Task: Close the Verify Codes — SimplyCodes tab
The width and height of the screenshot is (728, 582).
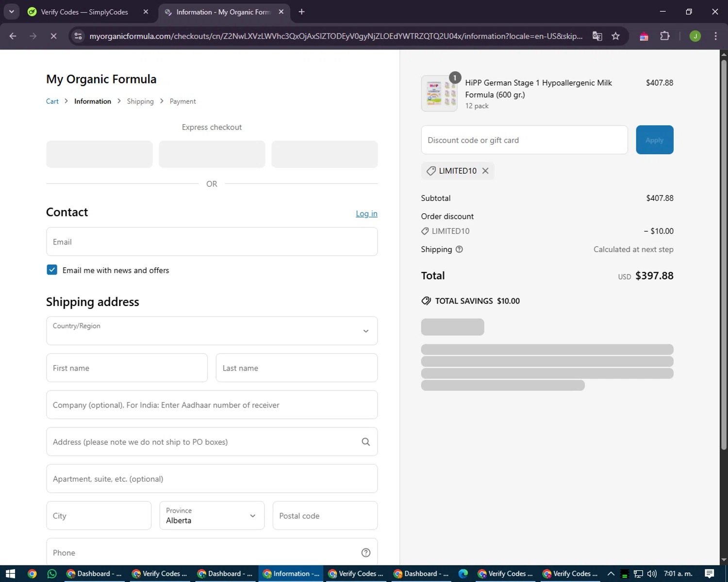Action: point(146,12)
